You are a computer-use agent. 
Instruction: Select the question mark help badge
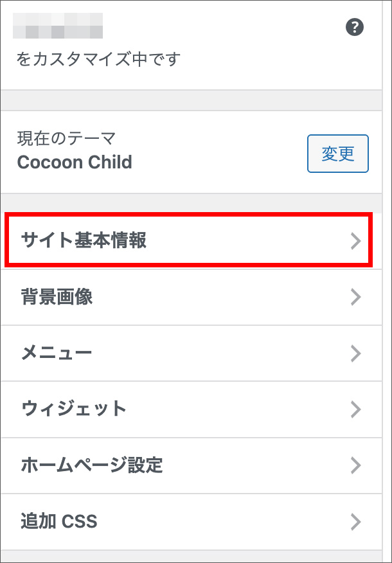click(354, 27)
